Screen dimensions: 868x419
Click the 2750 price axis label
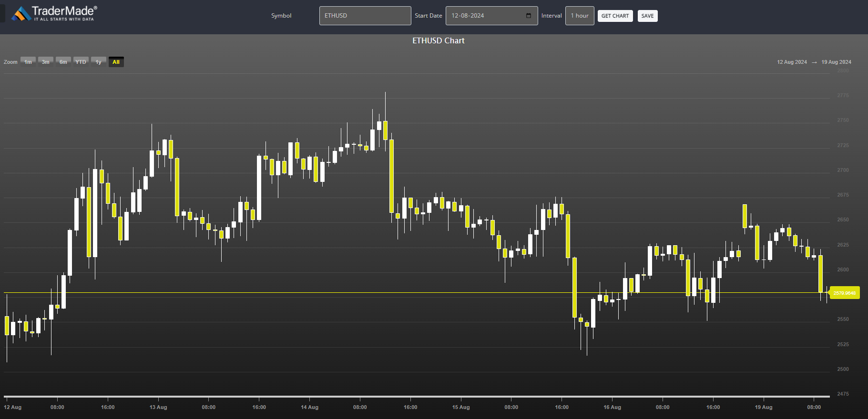[843, 120]
